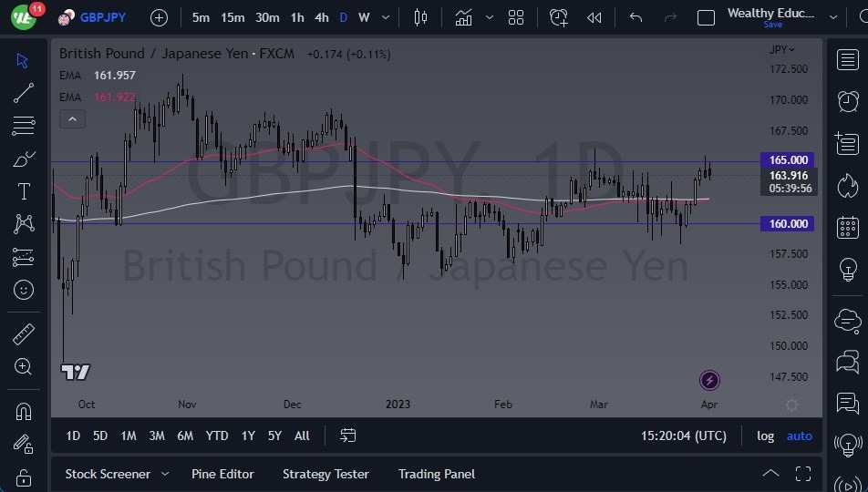Open the alerts panel
The image size is (868, 492).
pyautogui.click(x=848, y=101)
